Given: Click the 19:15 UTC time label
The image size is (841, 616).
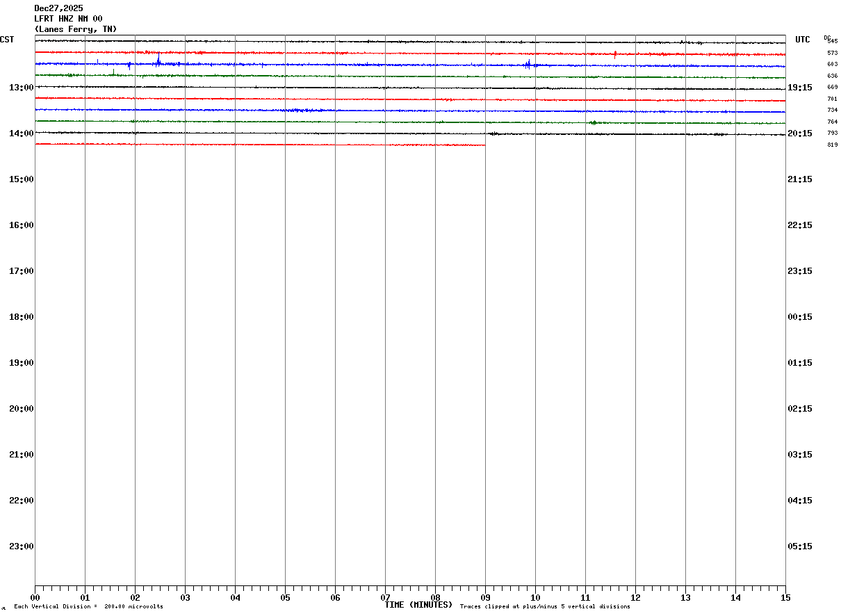Looking at the screenshot, I should coord(800,88).
